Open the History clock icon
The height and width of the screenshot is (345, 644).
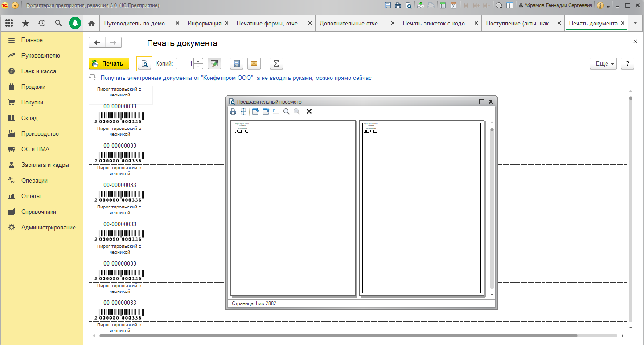[x=42, y=23]
